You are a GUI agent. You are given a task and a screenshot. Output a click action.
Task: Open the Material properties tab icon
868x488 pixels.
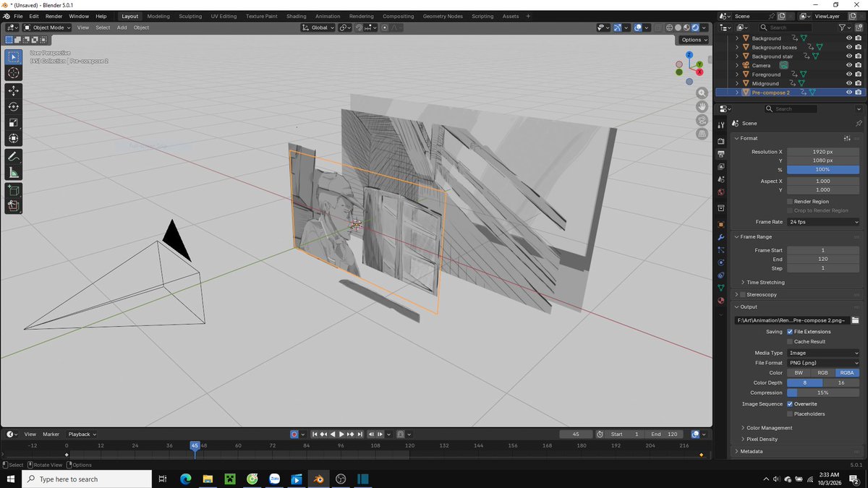[x=721, y=300]
